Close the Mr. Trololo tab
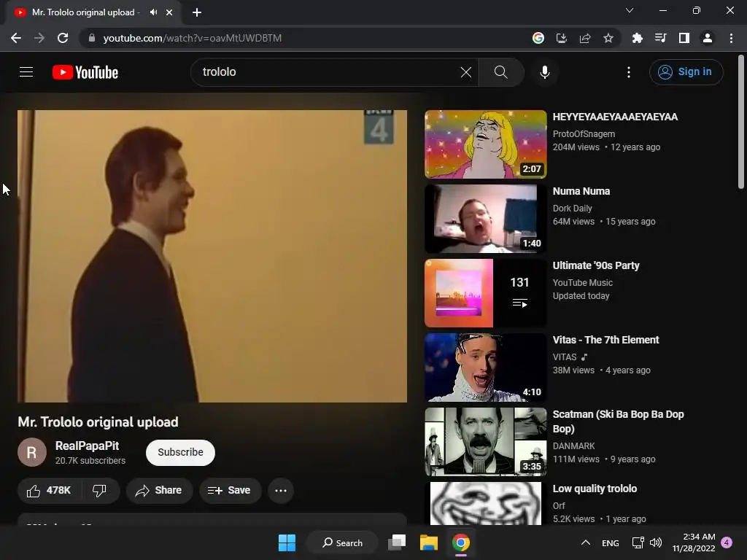Screen dimensions: 747x560 click(x=169, y=12)
